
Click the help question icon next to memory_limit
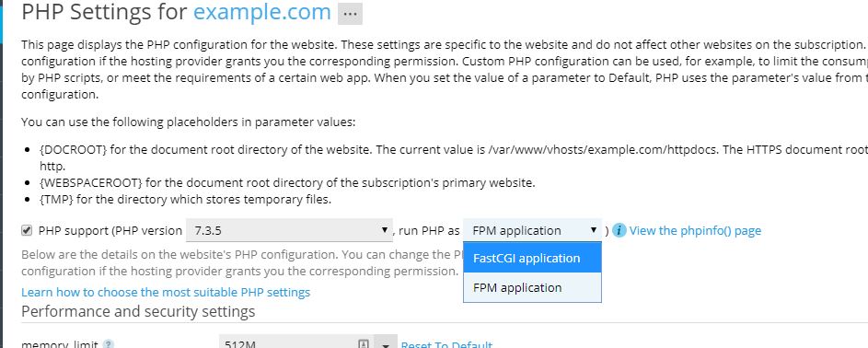(109, 344)
